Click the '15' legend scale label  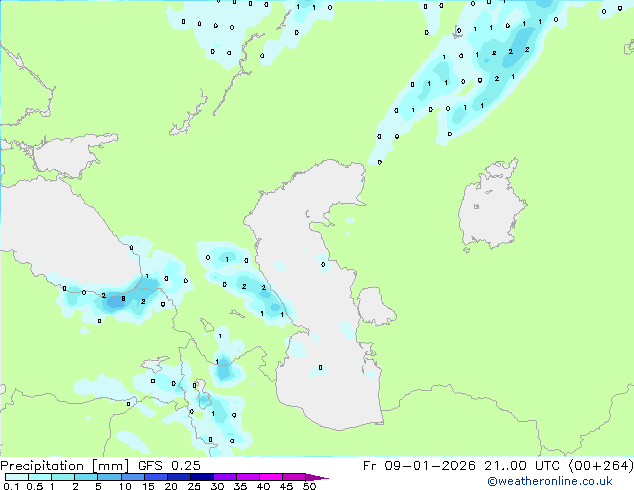[x=148, y=486]
